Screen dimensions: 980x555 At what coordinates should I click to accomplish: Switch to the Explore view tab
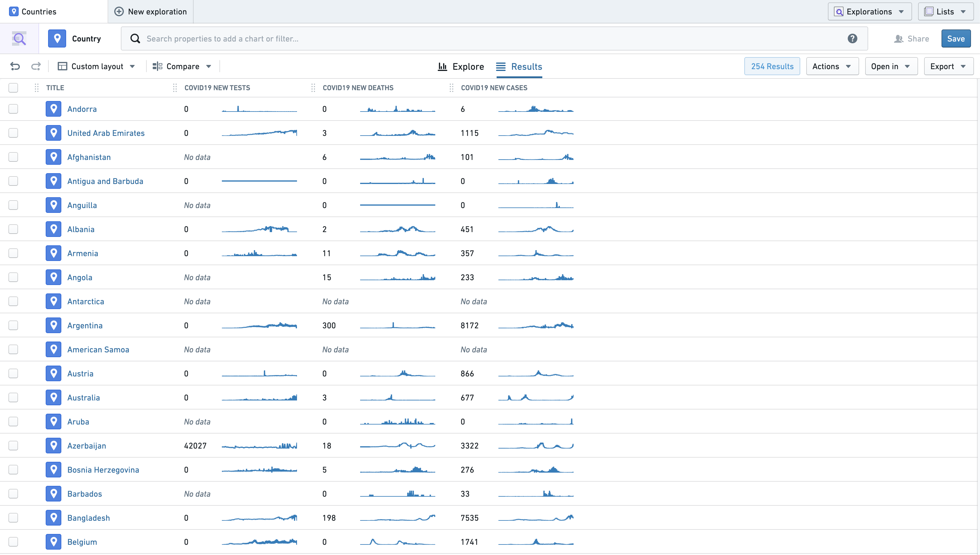pyautogui.click(x=461, y=66)
